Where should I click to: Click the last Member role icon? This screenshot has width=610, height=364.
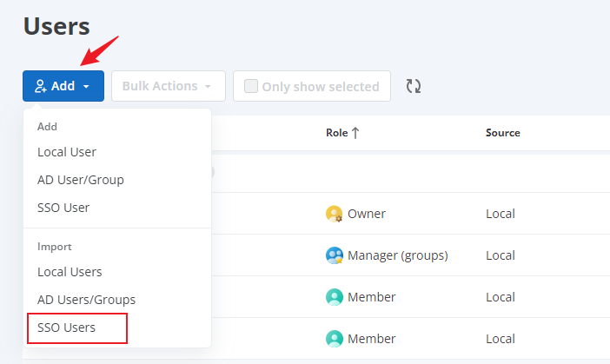coord(335,339)
